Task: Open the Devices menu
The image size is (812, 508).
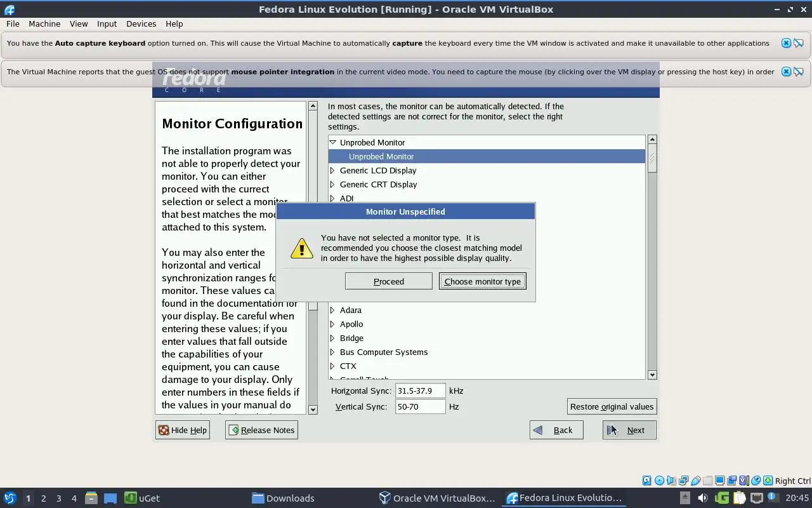Action: click(x=141, y=23)
